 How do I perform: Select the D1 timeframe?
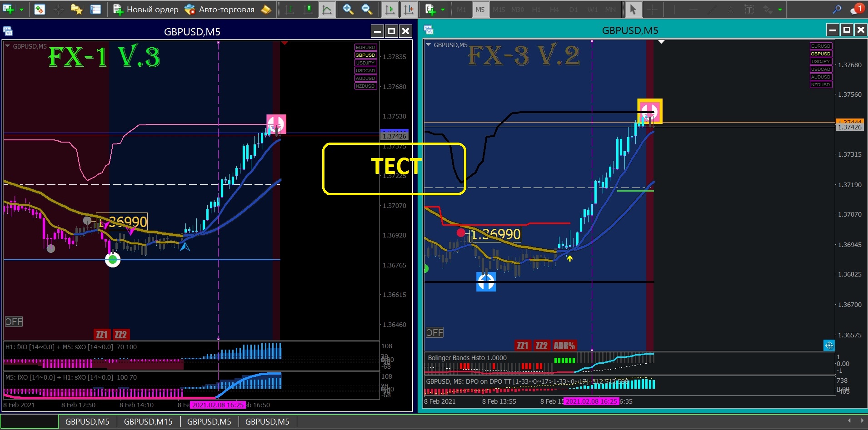tap(574, 10)
